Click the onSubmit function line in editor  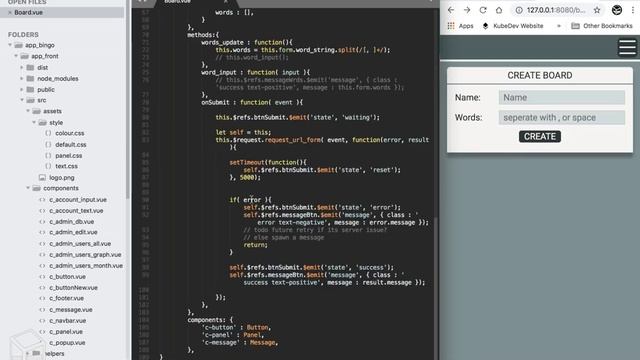pos(252,102)
